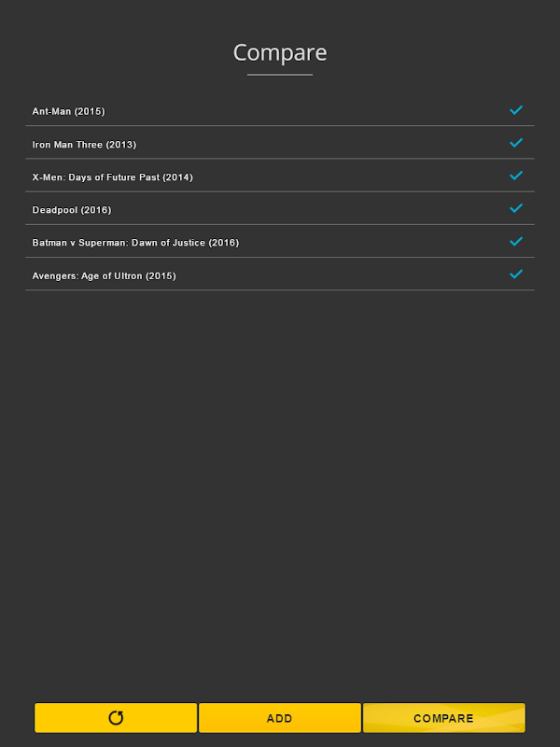Toggle the Iron Man Three checkmark
The width and height of the screenshot is (560, 747).
(516, 143)
